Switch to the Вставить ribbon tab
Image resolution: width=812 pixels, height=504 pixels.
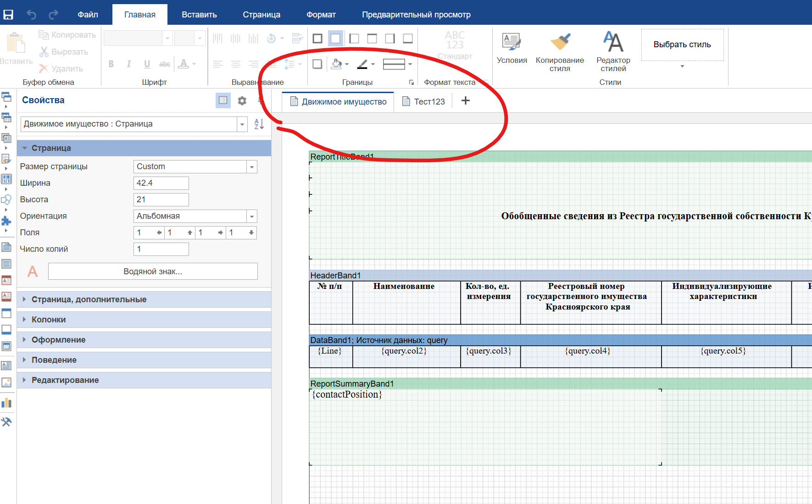point(199,15)
